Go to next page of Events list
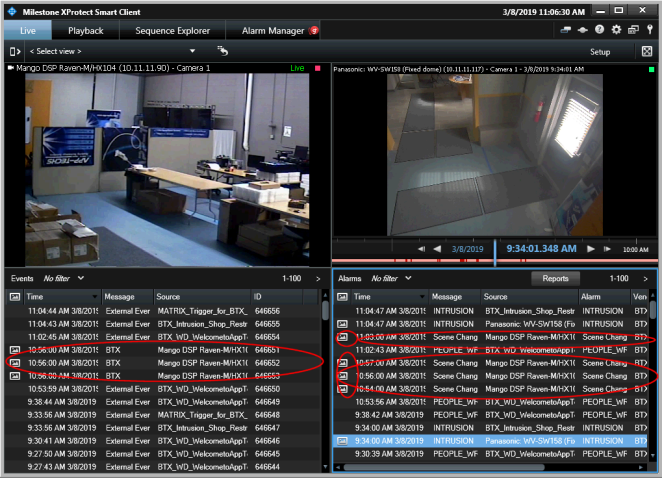This screenshot has width=662, height=478. click(x=318, y=279)
